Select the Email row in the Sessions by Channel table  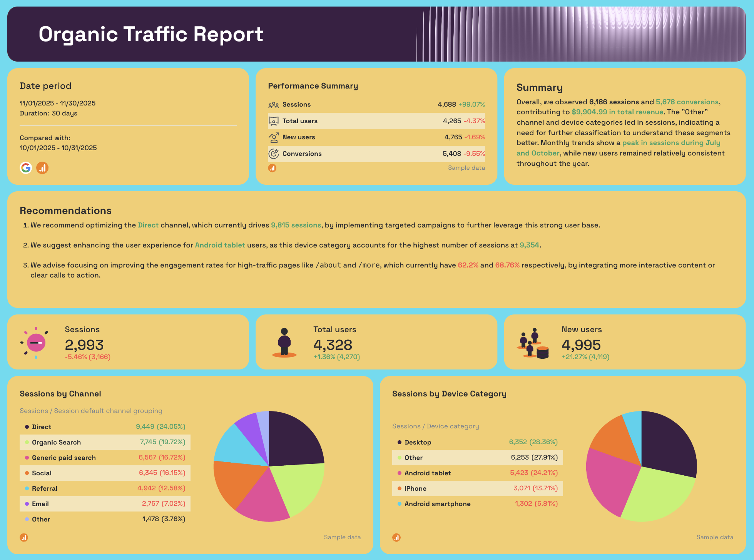(x=104, y=504)
